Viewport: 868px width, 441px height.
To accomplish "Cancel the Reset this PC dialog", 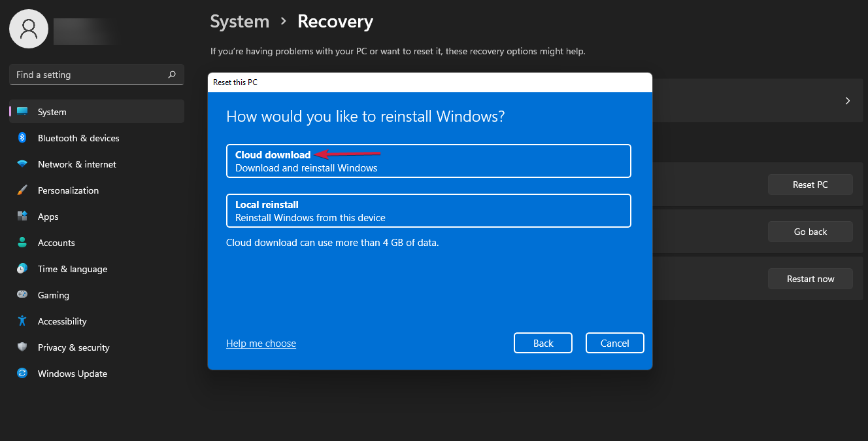I will coord(614,343).
